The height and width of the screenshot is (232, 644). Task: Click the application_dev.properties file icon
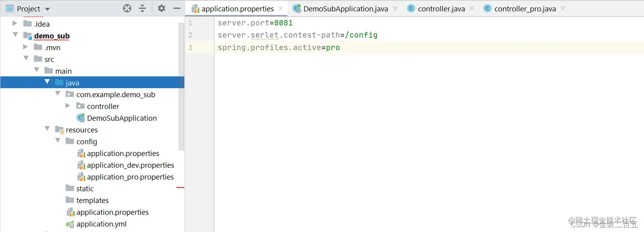click(x=81, y=165)
